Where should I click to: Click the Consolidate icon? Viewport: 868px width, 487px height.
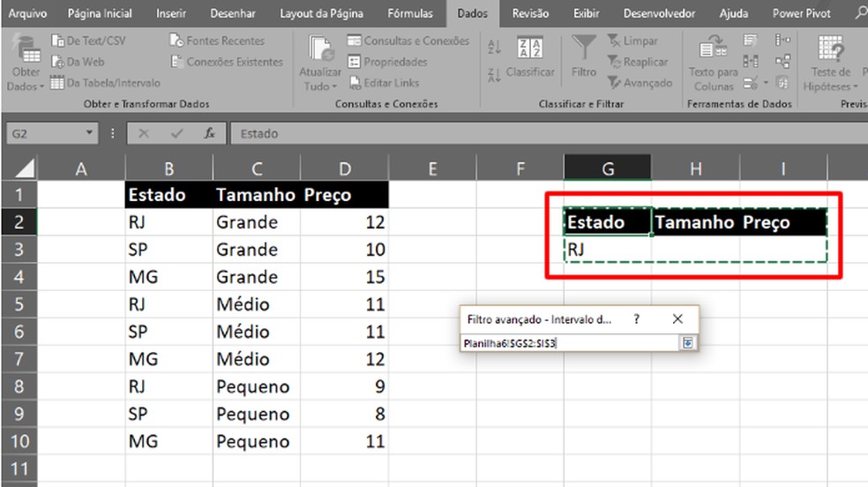782,41
